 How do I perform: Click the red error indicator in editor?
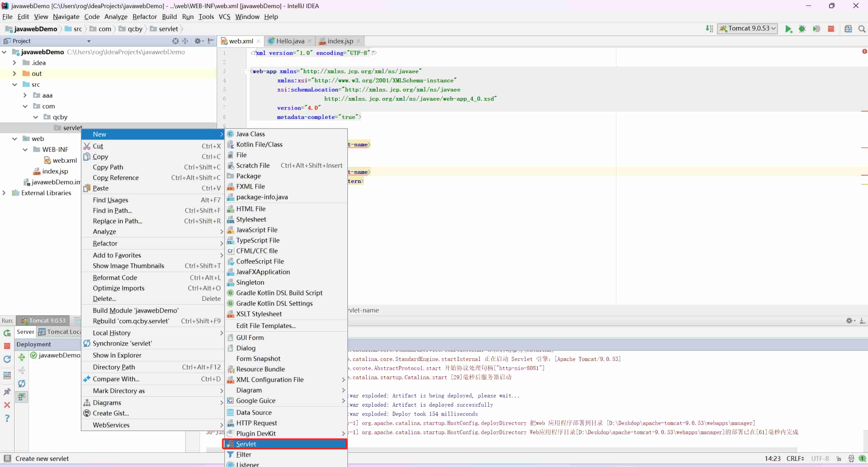[864, 52]
